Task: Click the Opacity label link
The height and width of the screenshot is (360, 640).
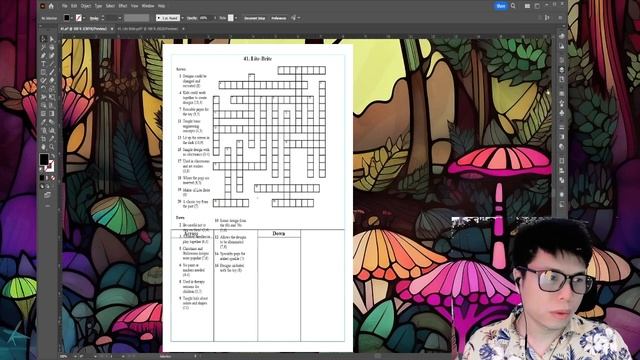Action: click(x=192, y=18)
